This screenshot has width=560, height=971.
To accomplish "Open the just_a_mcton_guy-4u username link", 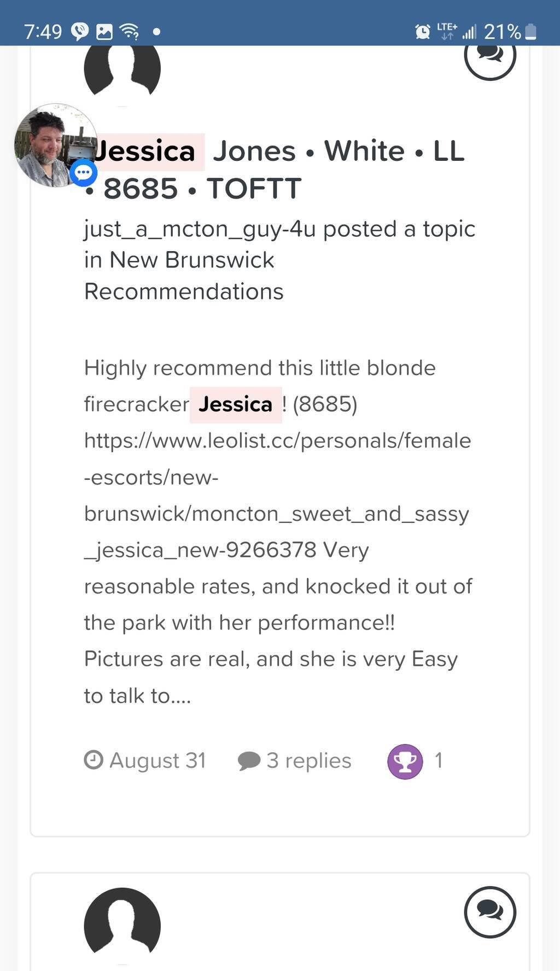I will click(x=200, y=229).
